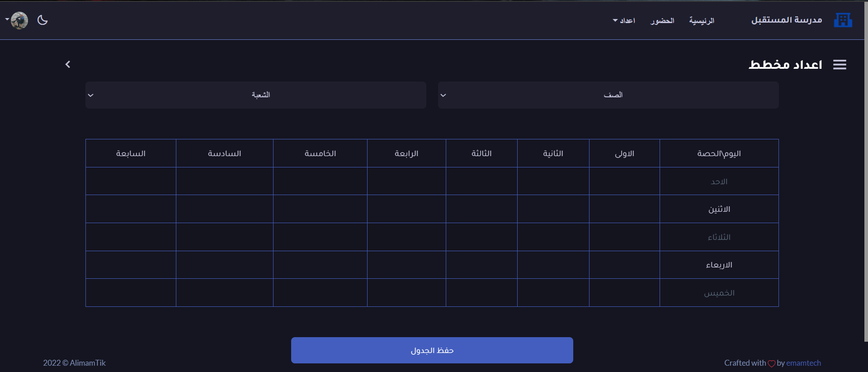Click the back chevron arrow icon
The height and width of the screenshot is (372, 868).
(x=68, y=64)
